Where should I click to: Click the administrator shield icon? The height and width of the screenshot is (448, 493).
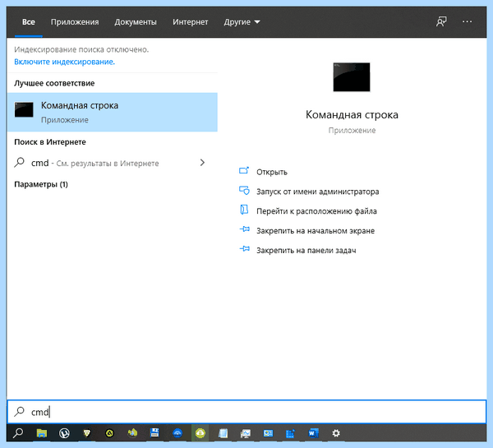coord(244,191)
